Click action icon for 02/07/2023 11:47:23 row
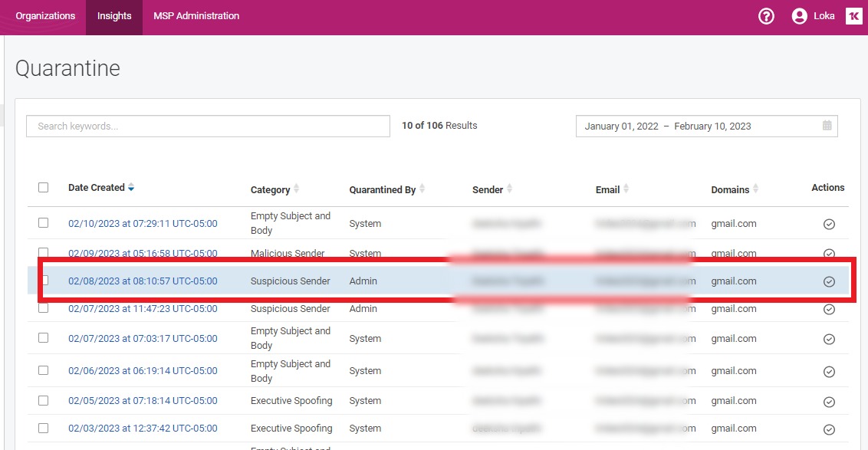The height and width of the screenshot is (450, 868). pyautogui.click(x=829, y=310)
